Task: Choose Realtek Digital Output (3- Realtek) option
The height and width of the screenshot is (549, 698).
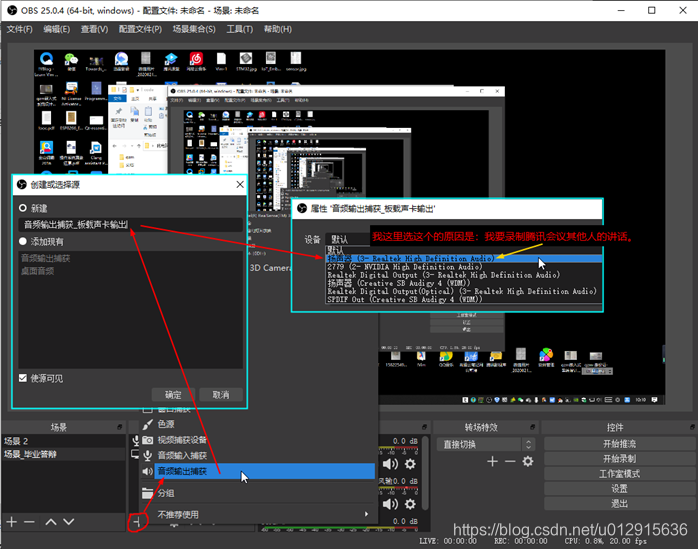Action: [463, 275]
